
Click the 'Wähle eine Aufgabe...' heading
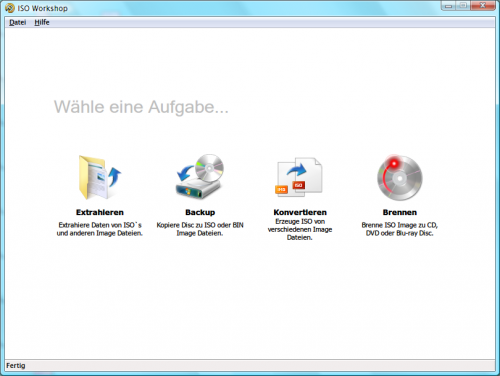click(x=141, y=107)
